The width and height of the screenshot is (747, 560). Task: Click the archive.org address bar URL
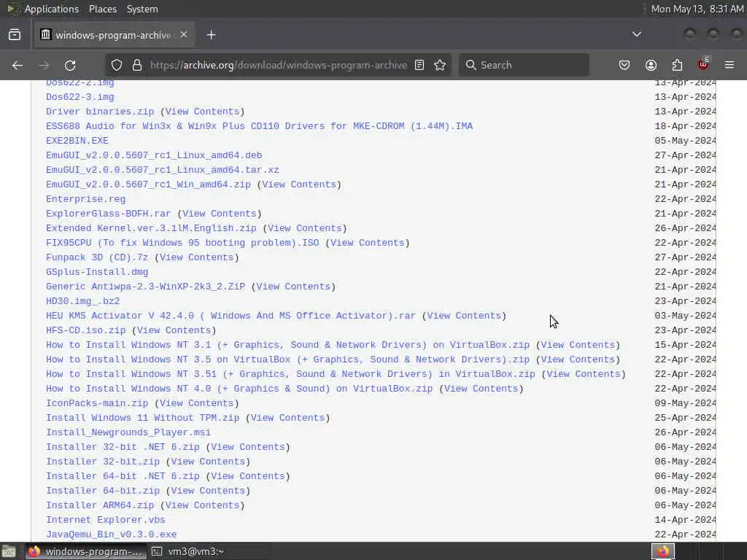pos(279,65)
